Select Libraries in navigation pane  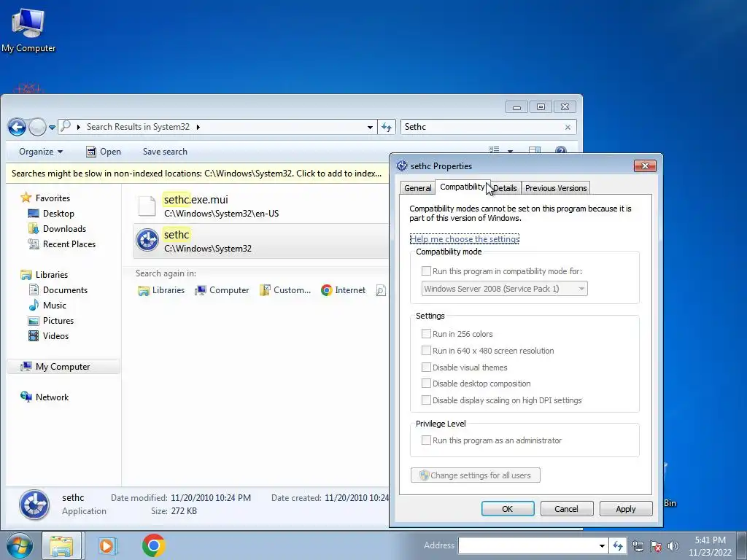44,274
